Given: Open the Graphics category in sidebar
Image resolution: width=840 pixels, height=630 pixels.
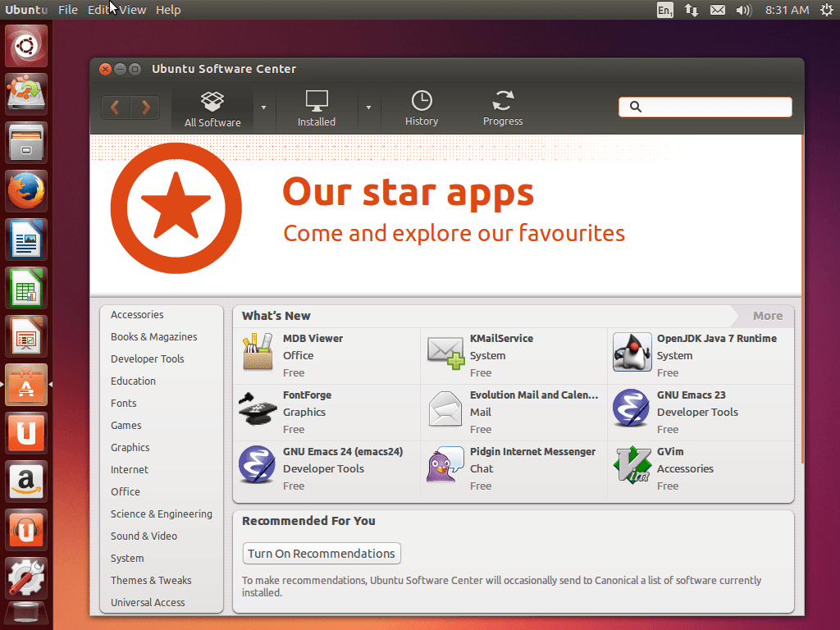Looking at the screenshot, I should tap(130, 447).
